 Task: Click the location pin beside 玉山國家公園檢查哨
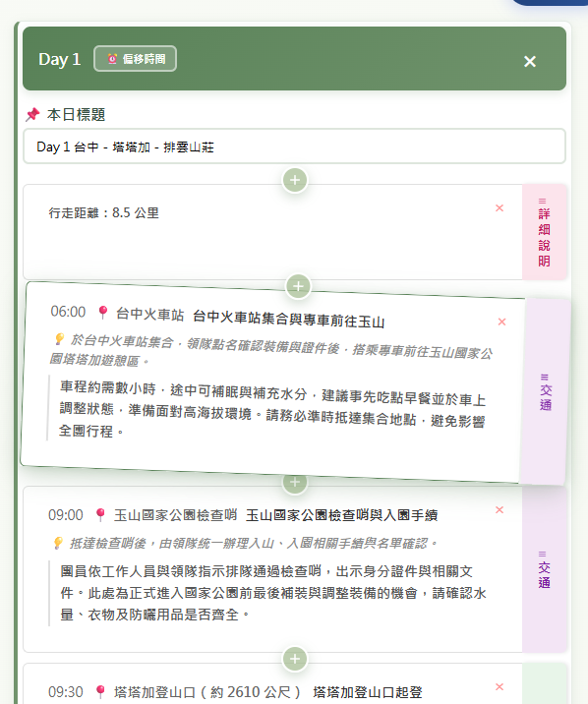(100, 515)
